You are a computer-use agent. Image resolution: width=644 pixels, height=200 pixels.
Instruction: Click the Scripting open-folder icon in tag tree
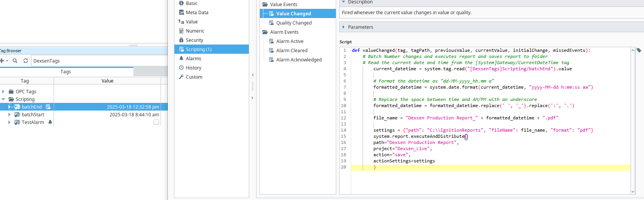[x=11, y=99]
